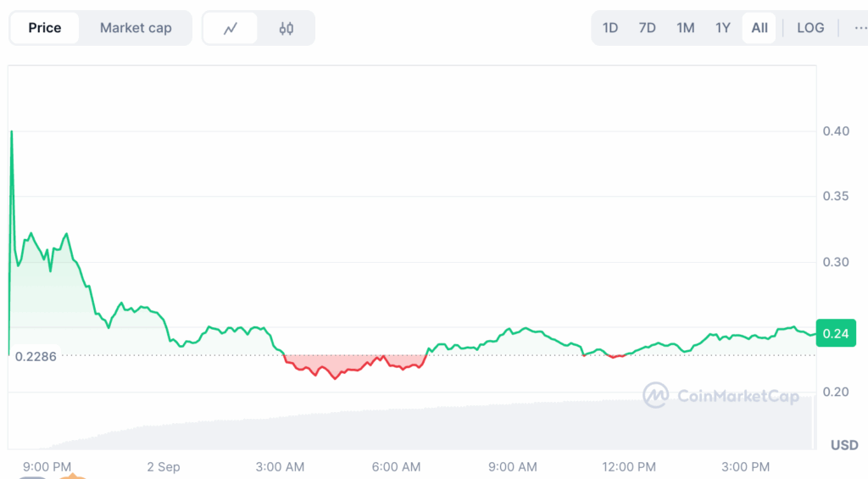This screenshot has width=868, height=479.
Task: Click the gray volume histogram area
Action: pos(424,428)
